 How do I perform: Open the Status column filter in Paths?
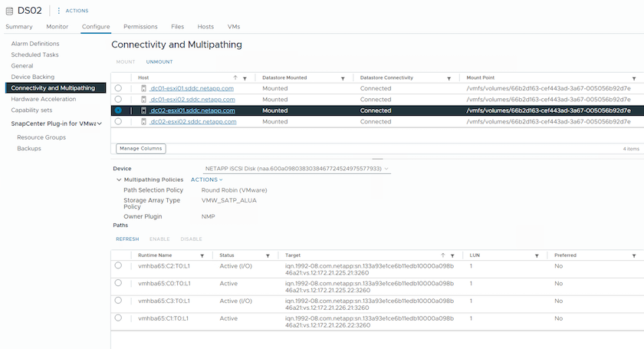[x=268, y=255]
